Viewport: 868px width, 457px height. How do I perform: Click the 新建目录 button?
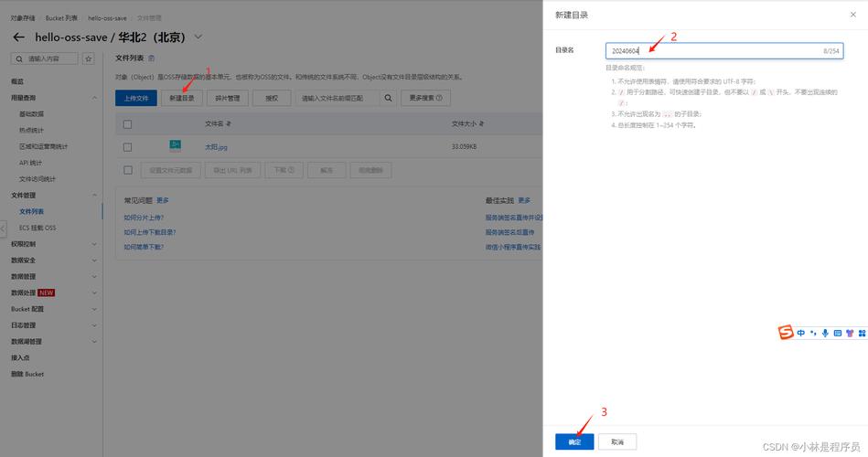182,98
